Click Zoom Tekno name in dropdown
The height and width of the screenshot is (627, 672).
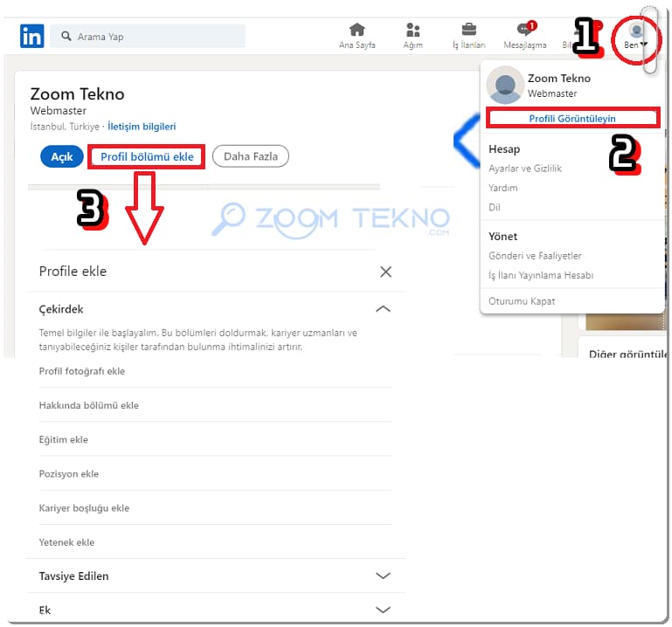click(559, 79)
